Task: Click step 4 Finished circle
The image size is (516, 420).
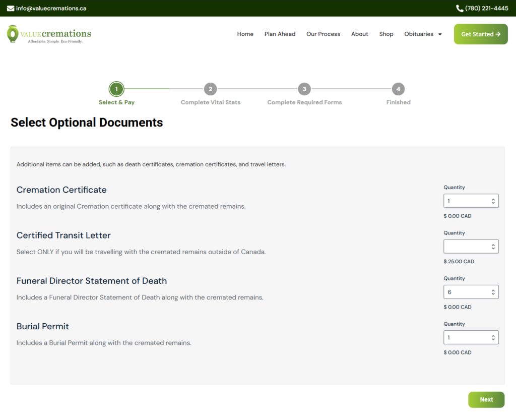Action: 398,89
